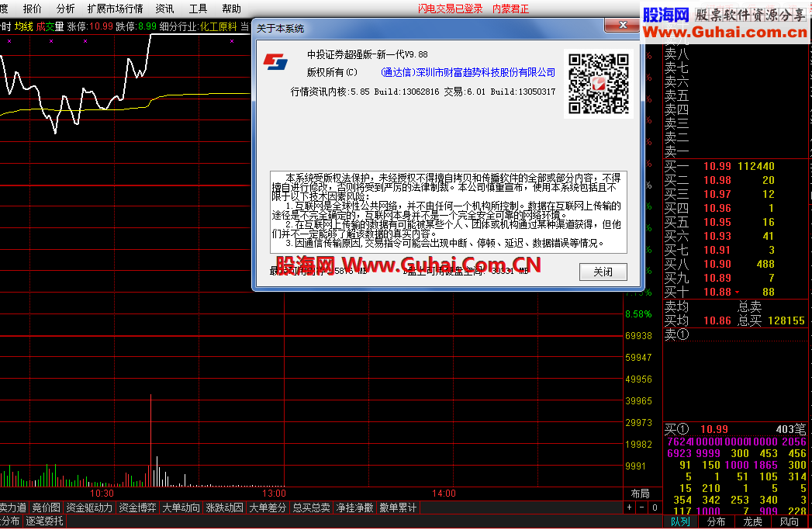Select the 买十 bid price 10.88

[717, 293]
